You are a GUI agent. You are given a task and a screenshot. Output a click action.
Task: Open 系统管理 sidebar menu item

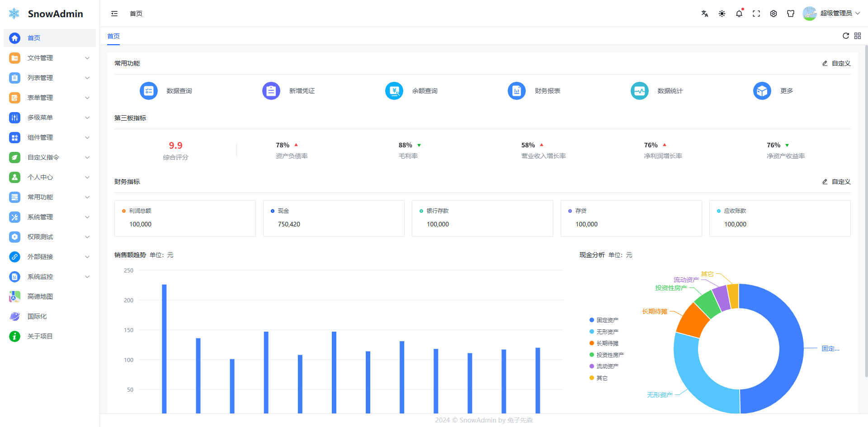pos(50,217)
